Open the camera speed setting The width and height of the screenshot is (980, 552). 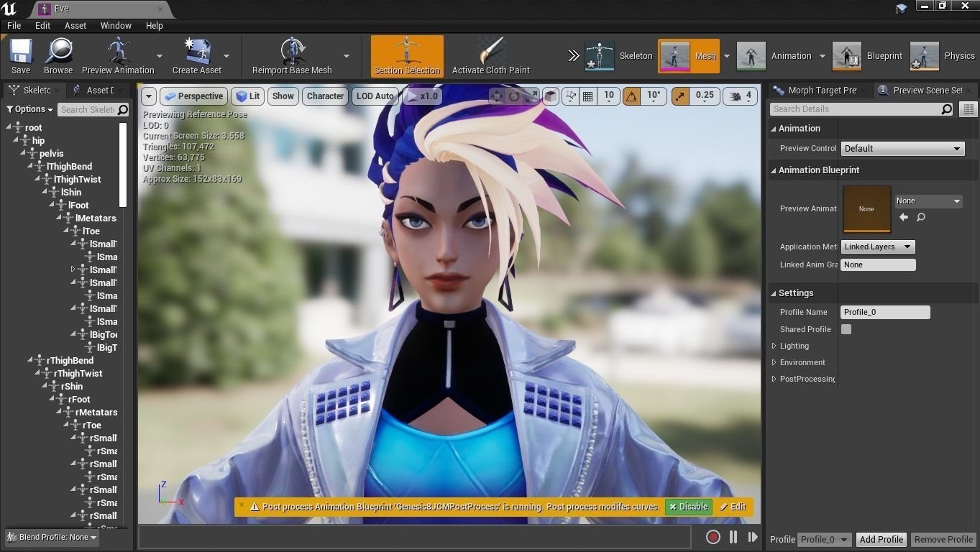[x=740, y=96]
